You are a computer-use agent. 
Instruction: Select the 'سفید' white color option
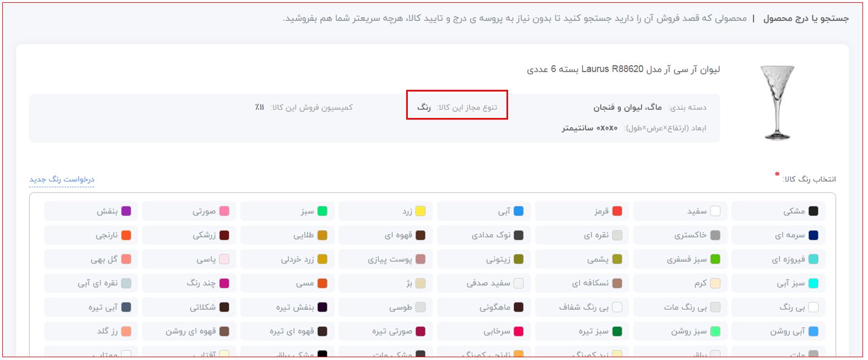point(680,211)
